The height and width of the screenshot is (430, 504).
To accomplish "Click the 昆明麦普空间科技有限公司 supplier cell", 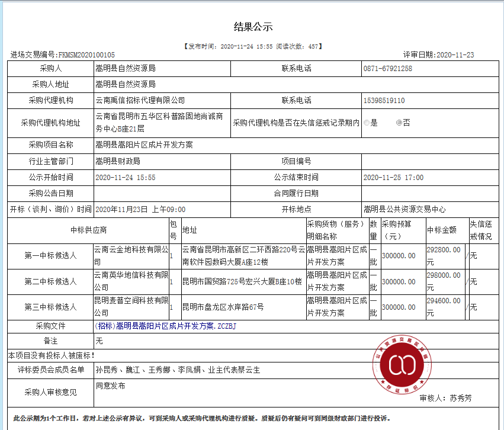I will point(131,307).
